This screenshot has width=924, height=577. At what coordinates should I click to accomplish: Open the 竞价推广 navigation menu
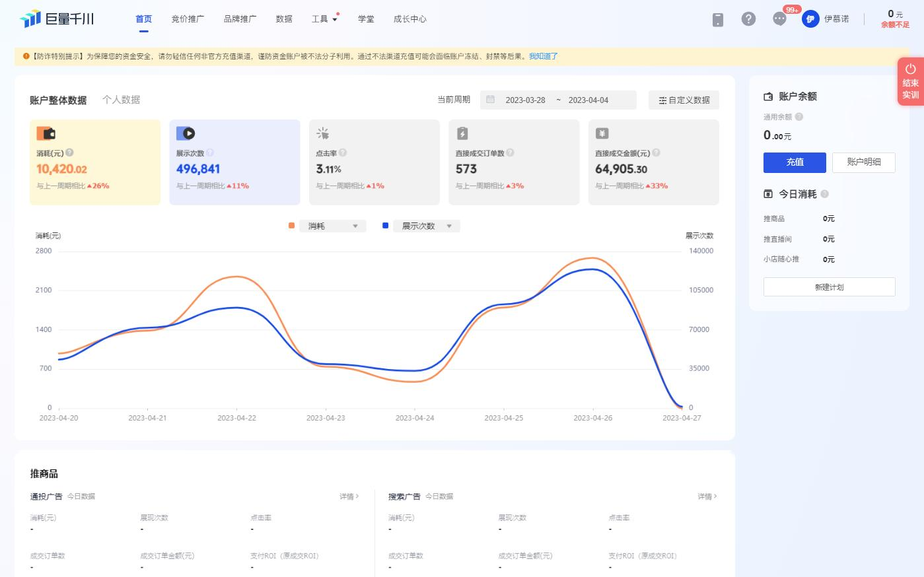188,19
